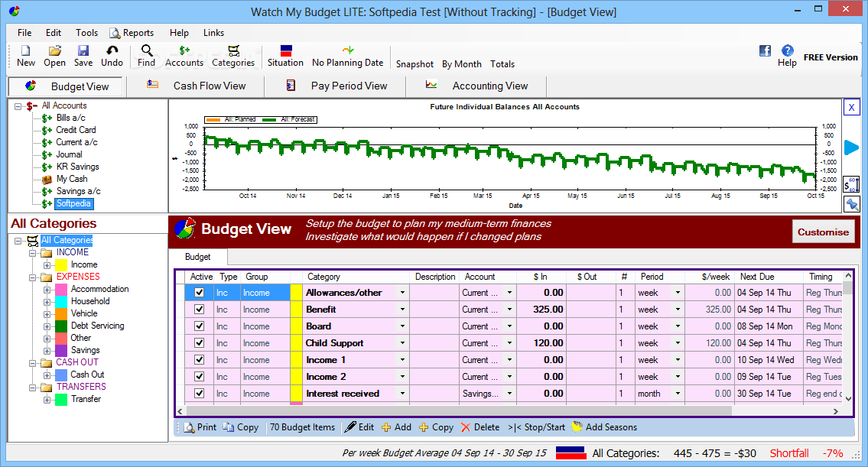This screenshot has height=467, width=868.
Task: Open period dropdown for Interest received
Action: 678,394
